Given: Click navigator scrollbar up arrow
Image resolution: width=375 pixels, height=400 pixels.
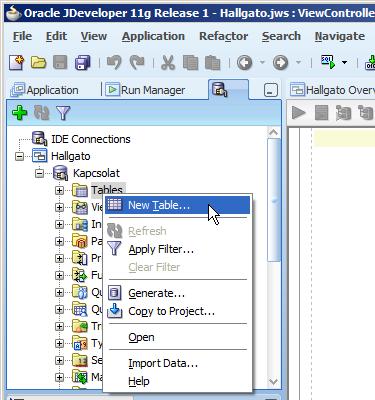Looking at the screenshot, I should point(273,133).
